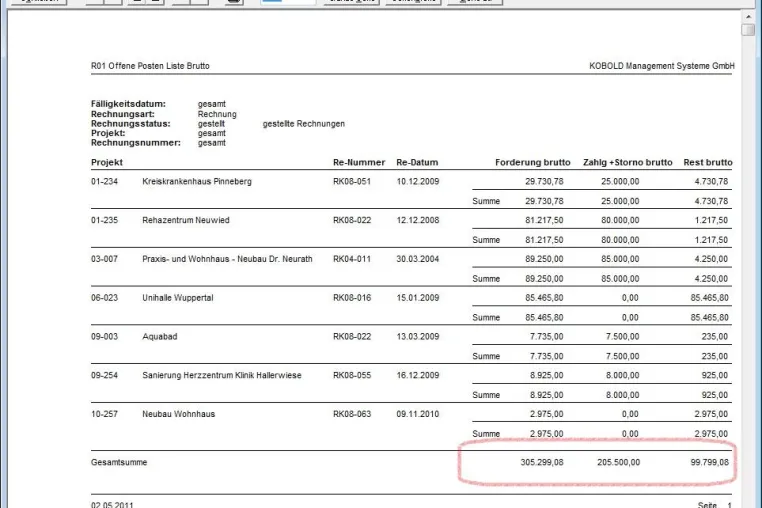The image size is (762, 508).
Task: Click the 'Rest brutto' column header
Action: 708,162
